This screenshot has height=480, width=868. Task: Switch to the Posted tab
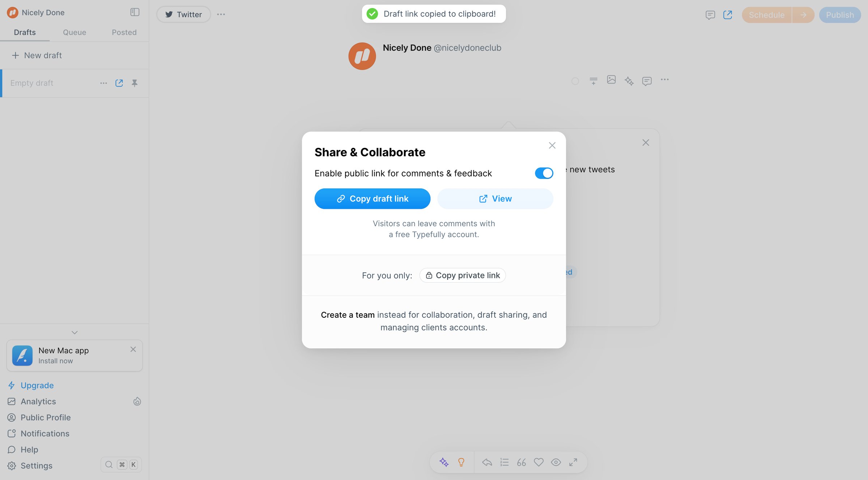124,32
